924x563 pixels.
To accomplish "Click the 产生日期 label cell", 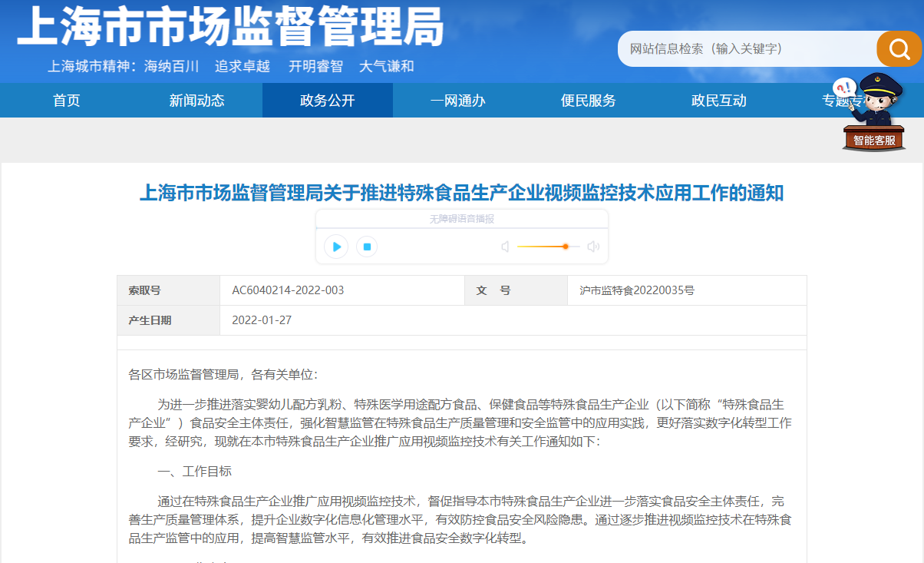I will [x=169, y=320].
